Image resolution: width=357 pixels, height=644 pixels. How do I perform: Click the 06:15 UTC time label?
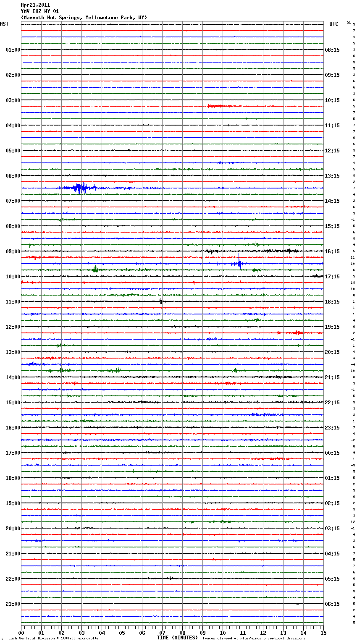tap(332, 604)
